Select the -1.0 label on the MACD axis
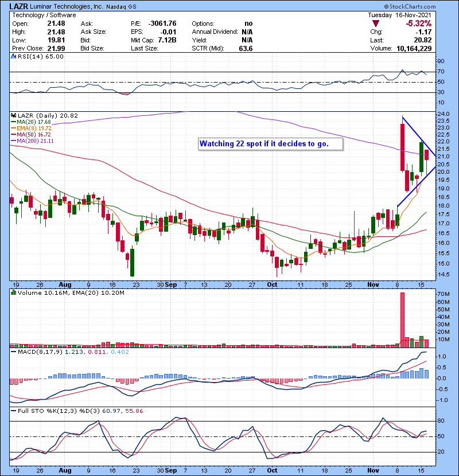Screen dimensions: 459x476 click(441, 400)
